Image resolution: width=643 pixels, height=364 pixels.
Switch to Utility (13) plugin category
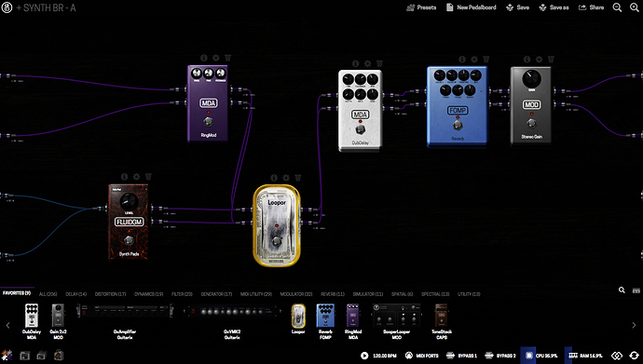[469, 294]
